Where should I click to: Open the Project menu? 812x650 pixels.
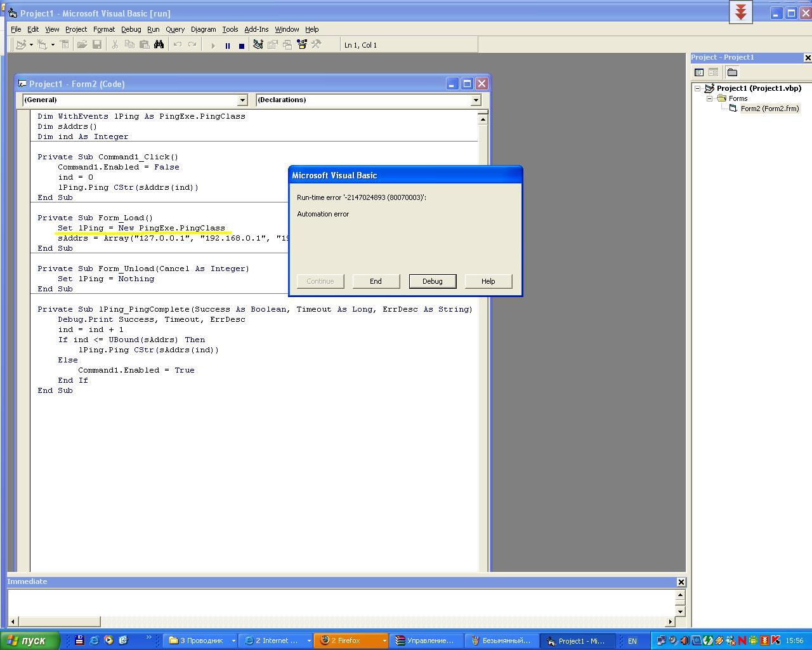(76, 29)
